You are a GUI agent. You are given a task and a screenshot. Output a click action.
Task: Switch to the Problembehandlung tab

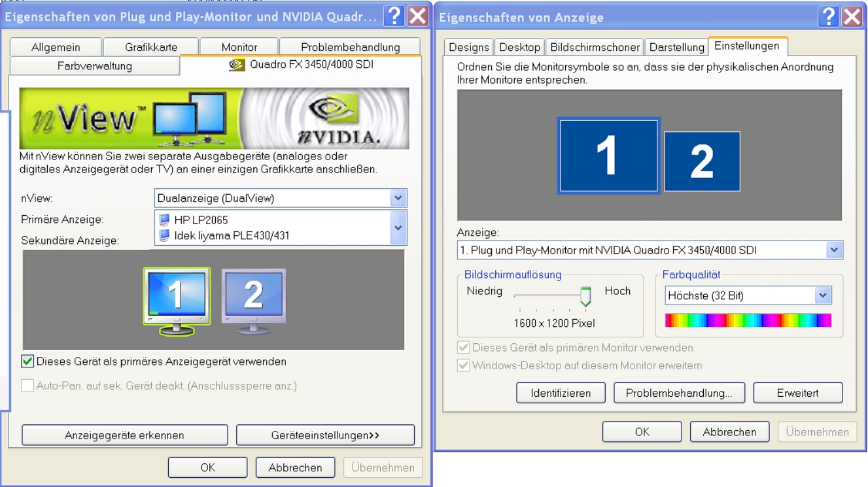click(350, 47)
